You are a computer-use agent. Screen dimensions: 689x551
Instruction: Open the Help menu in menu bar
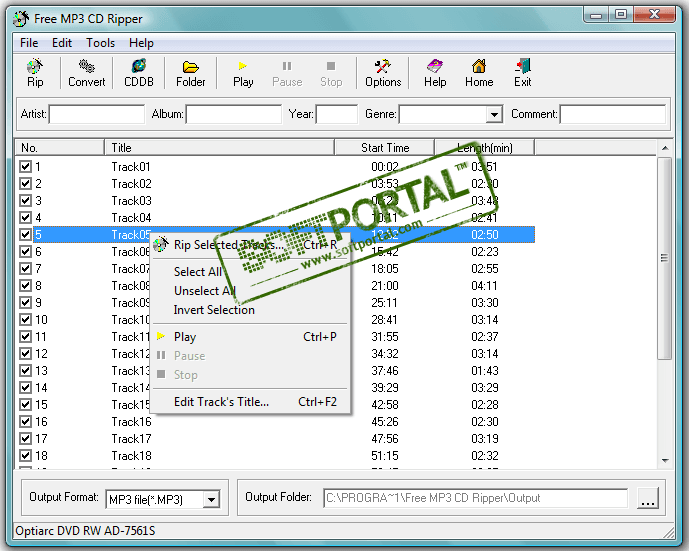tap(141, 43)
